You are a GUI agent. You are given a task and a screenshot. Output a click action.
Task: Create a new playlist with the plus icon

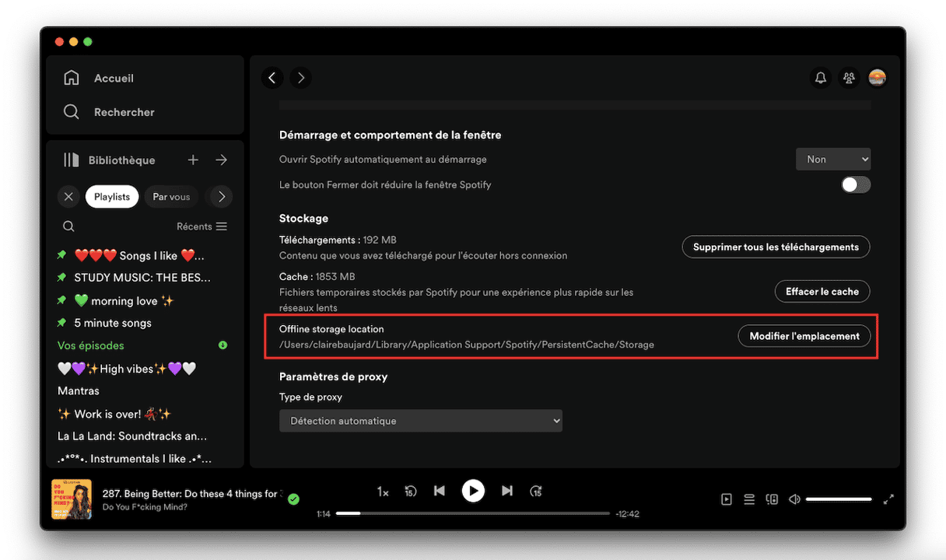193,160
